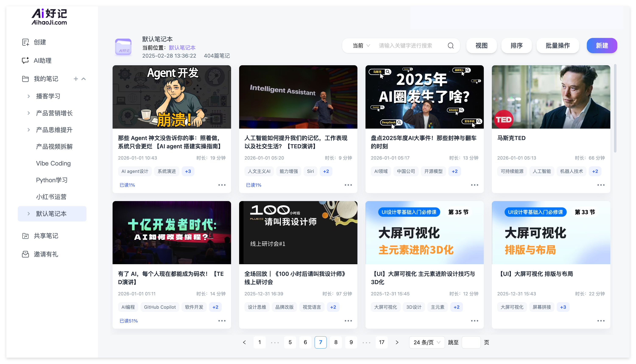Screen dimensions: 636x364
Task: Go to page 8
Action: click(336, 342)
